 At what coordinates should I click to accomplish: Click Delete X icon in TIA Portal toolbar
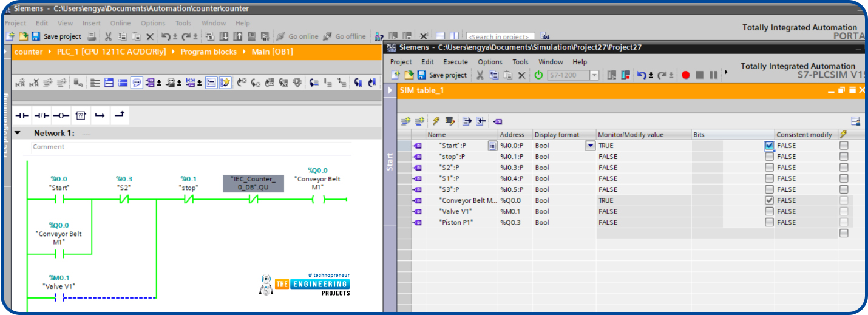150,36
